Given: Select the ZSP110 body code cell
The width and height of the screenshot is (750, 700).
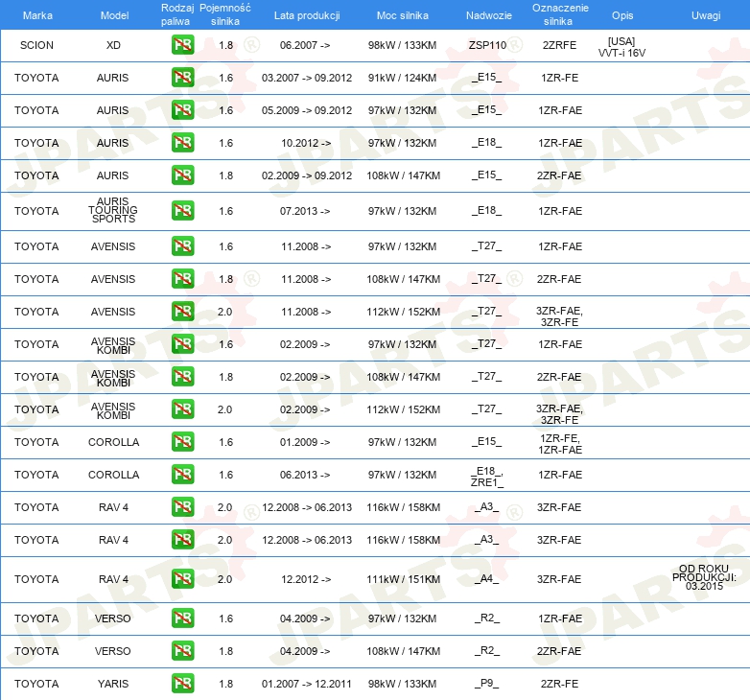Looking at the screenshot, I should tap(487, 45).
